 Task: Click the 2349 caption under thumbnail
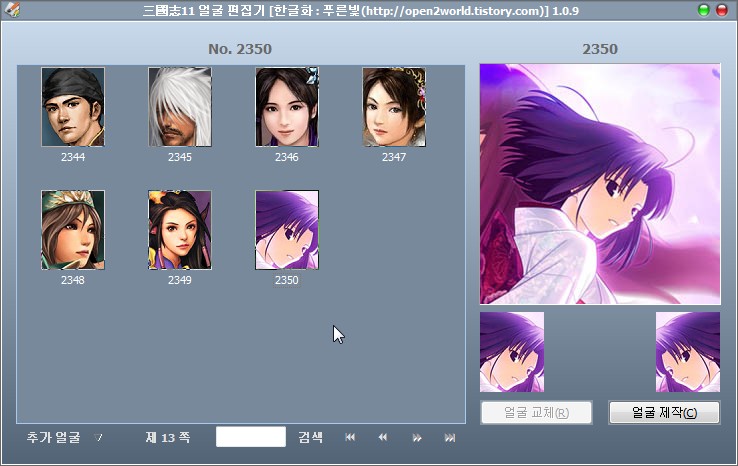pos(180,280)
